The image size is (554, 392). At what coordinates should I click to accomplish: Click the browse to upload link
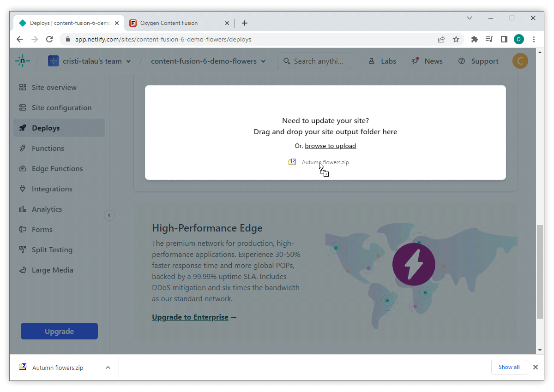point(330,146)
